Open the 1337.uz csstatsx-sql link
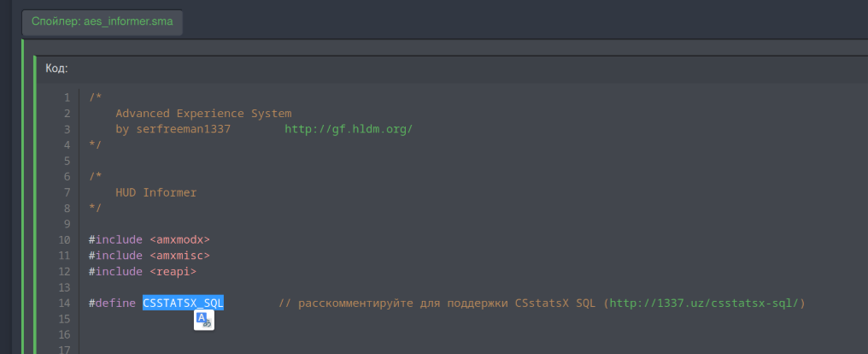The width and height of the screenshot is (868, 354). (704, 303)
